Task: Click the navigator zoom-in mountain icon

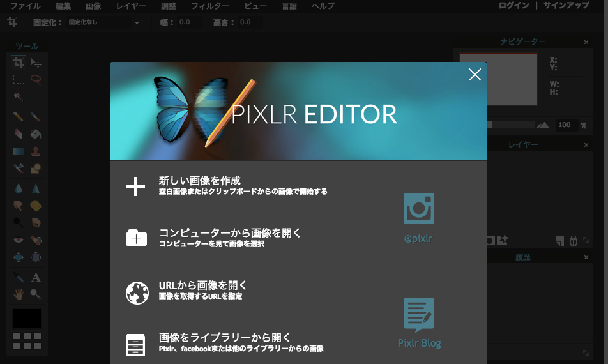Action: [x=543, y=125]
